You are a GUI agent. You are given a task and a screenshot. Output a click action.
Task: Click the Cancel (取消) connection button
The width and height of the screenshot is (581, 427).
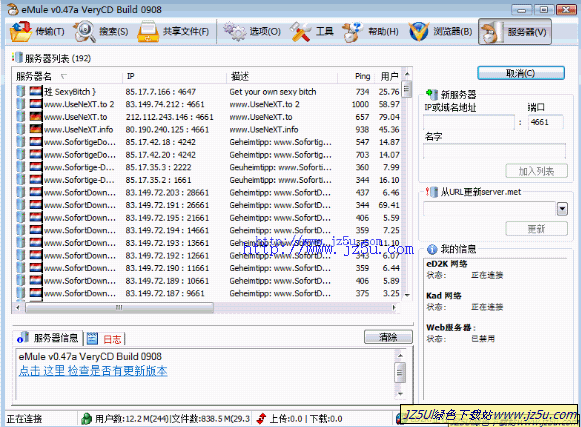(521, 73)
